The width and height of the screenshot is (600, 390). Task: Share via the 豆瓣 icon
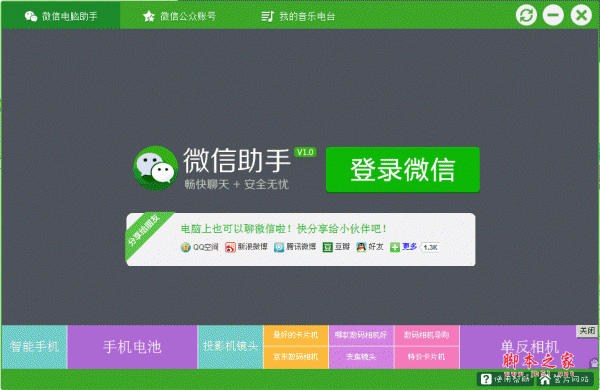(x=328, y=247)
